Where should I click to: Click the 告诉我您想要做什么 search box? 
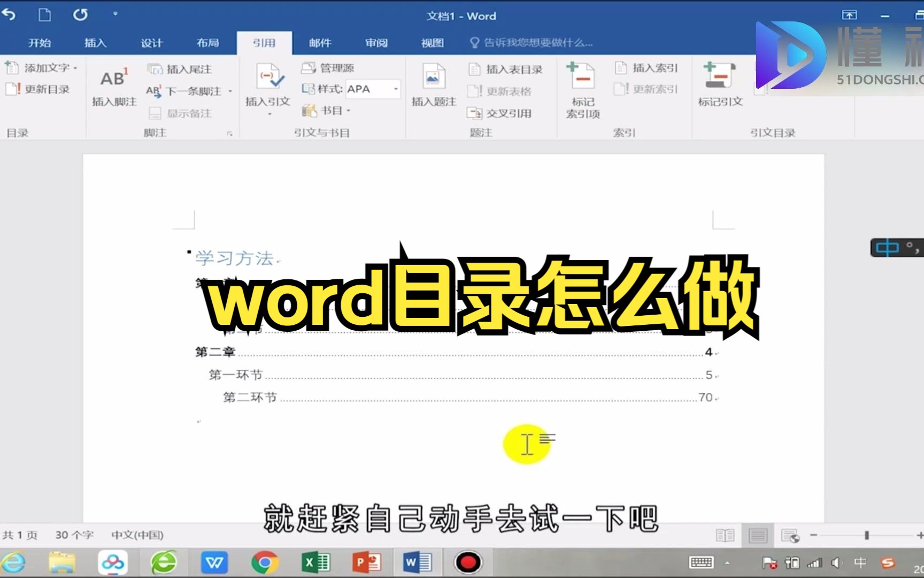point(531,43)
